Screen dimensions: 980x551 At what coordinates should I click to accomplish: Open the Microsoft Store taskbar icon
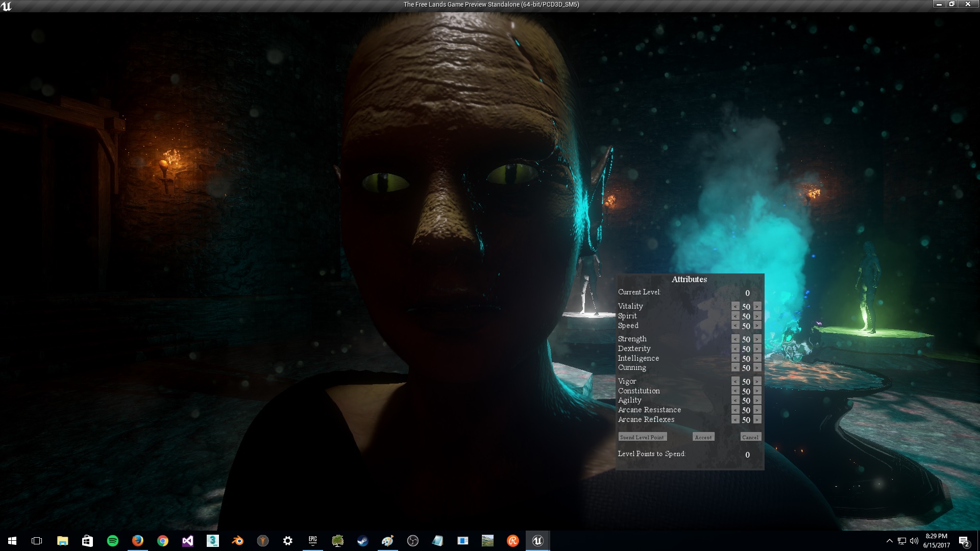[x=87, y=541]
